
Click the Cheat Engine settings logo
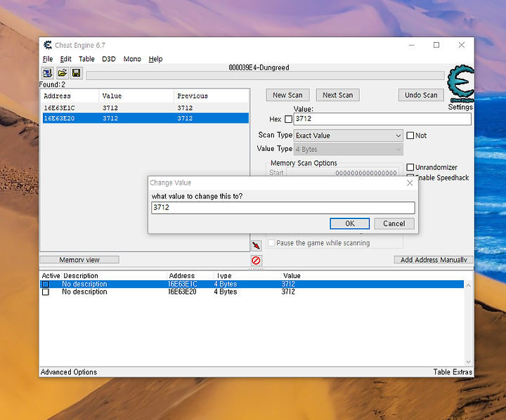tap(461, 83)
